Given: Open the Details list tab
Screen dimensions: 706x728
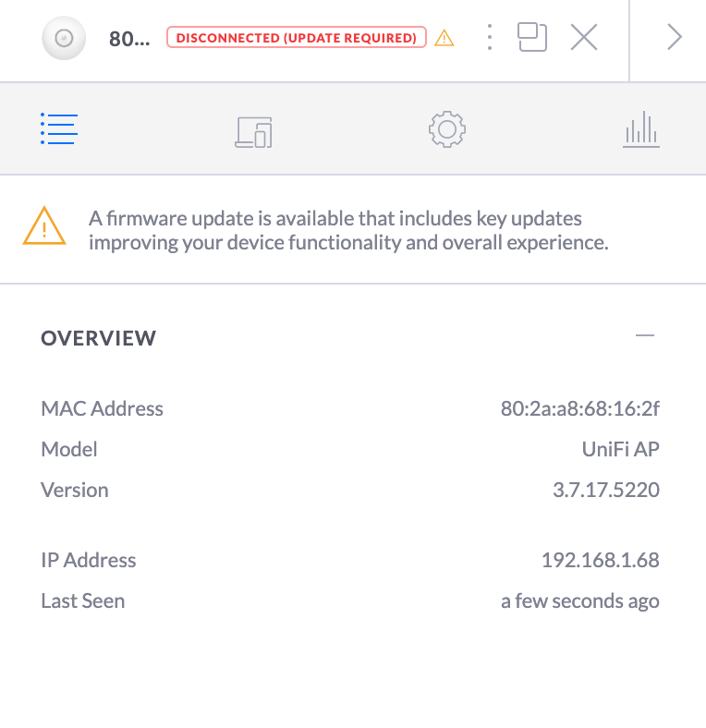Looking at the screenshot, I should [x=59, y=129].
